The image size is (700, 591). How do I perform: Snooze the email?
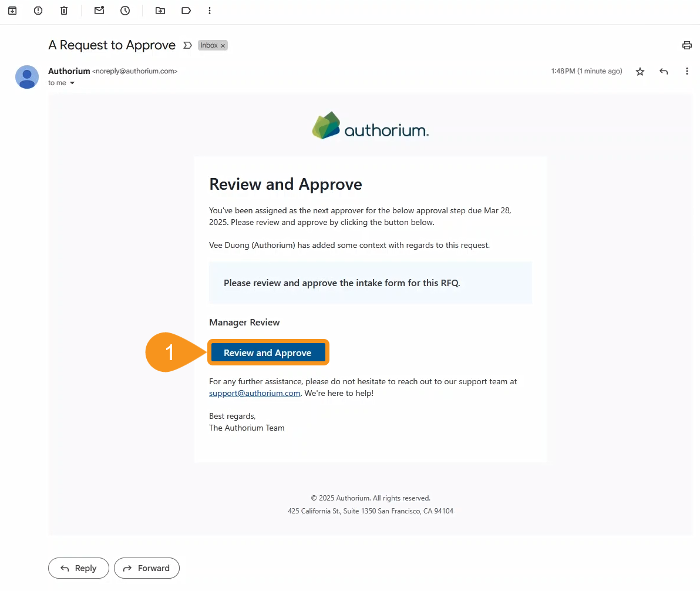(124, 11)
